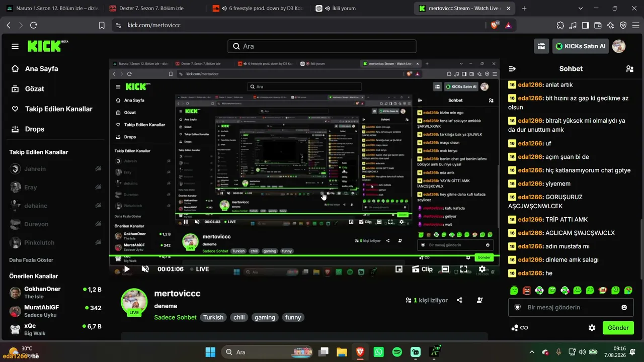
Task: Open the Brave main menu
Action: [635, 25]
